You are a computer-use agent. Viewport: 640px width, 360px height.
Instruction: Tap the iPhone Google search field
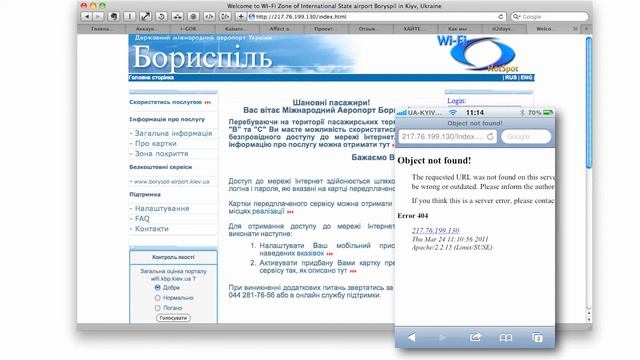pyautogui.click(x=526, y=137)
